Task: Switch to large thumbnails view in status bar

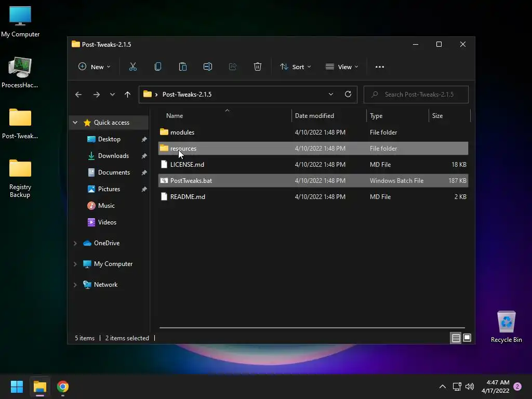Action: tap(467, 338)
